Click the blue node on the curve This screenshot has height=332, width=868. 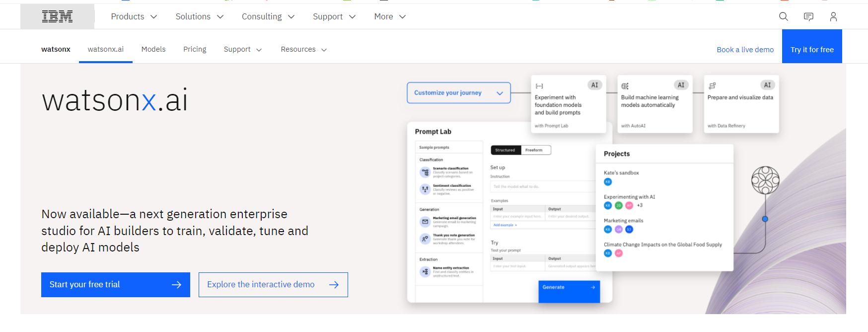[x=765, y=219]
